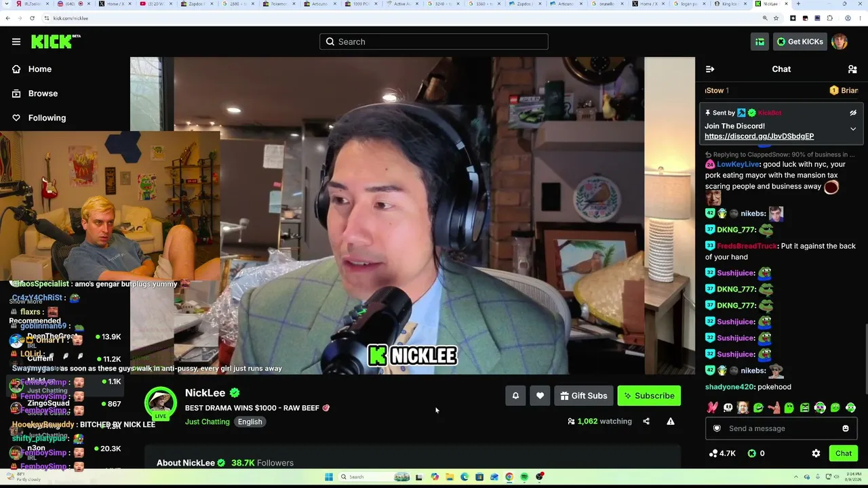Insert the white skull quick emote
Viewport: 868px width, 488px height.
[728, 408]
